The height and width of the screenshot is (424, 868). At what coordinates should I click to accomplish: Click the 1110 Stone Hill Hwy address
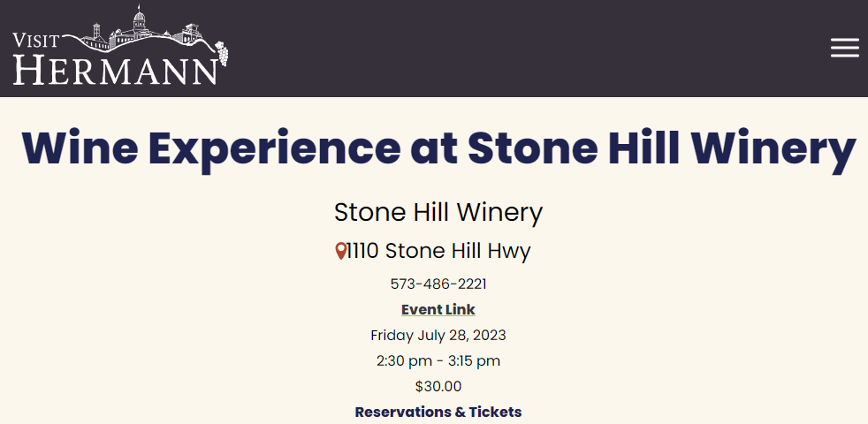coord(439,252)
